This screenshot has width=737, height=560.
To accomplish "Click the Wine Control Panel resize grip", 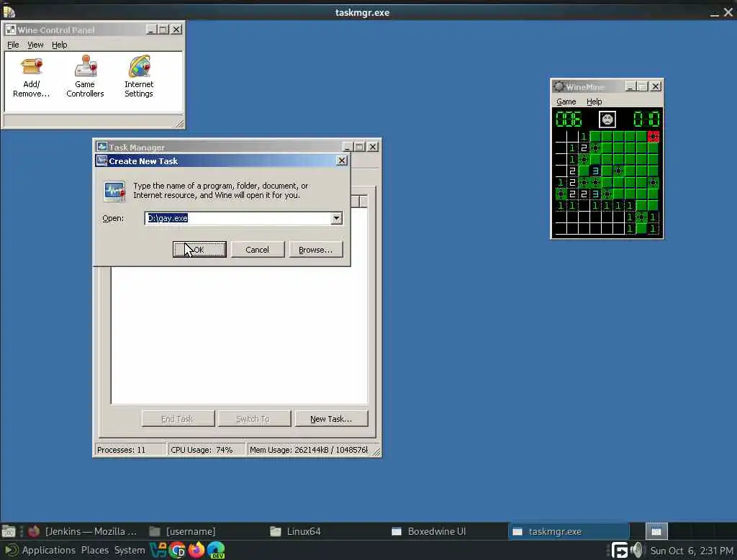I will (179, 123).
